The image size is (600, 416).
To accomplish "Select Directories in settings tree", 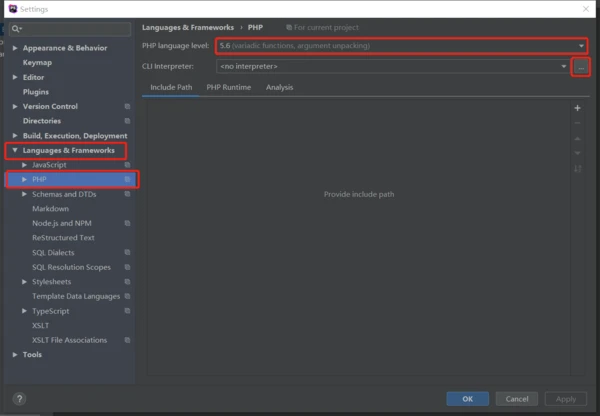I will (42, 121).
